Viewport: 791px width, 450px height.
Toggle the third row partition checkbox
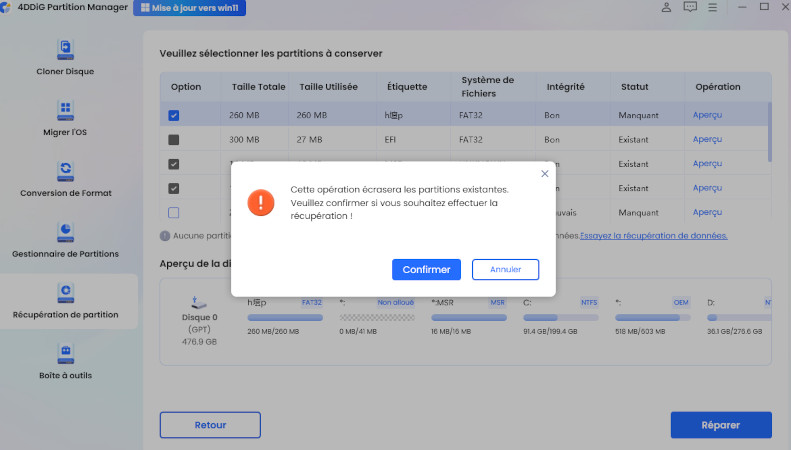tap(174, 164)
